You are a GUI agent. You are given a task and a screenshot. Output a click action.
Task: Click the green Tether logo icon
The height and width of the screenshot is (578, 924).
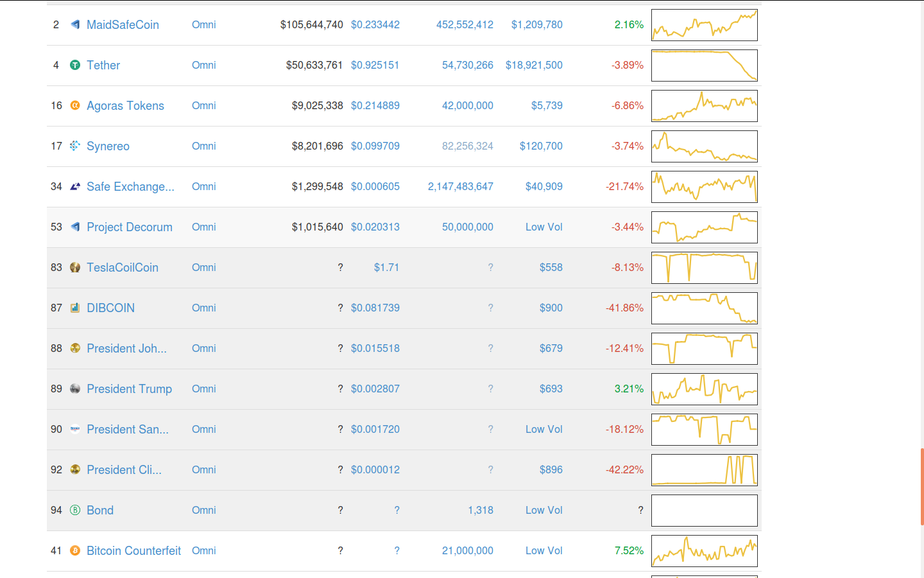(75, 65)
